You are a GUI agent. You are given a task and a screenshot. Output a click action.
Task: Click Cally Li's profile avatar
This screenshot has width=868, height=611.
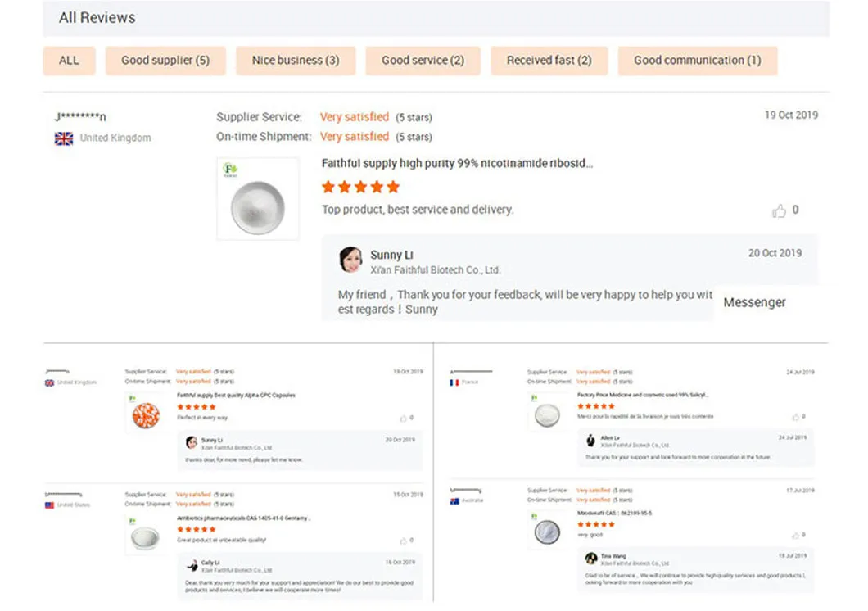pos(191,564)
